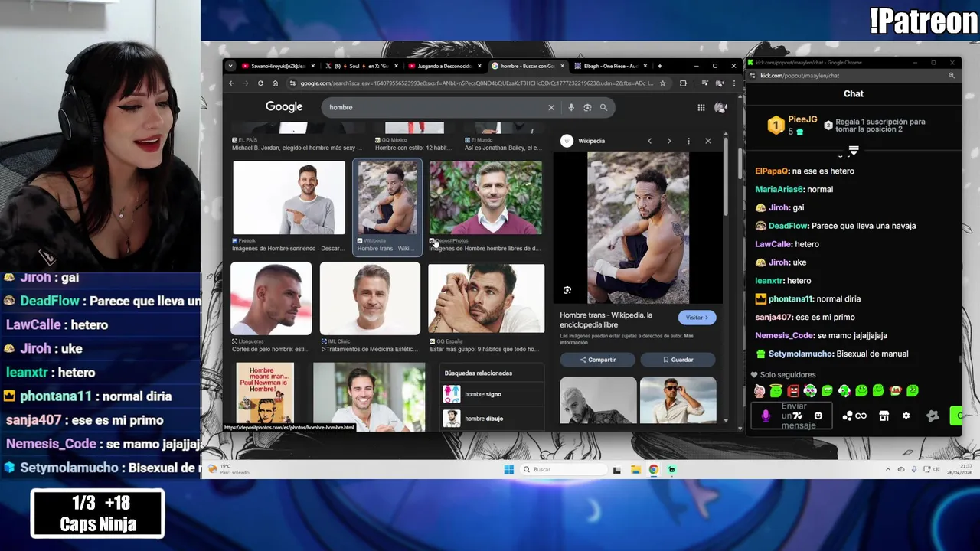
Task: Open Windows Start menu
Action: click(x=509, y=469)
